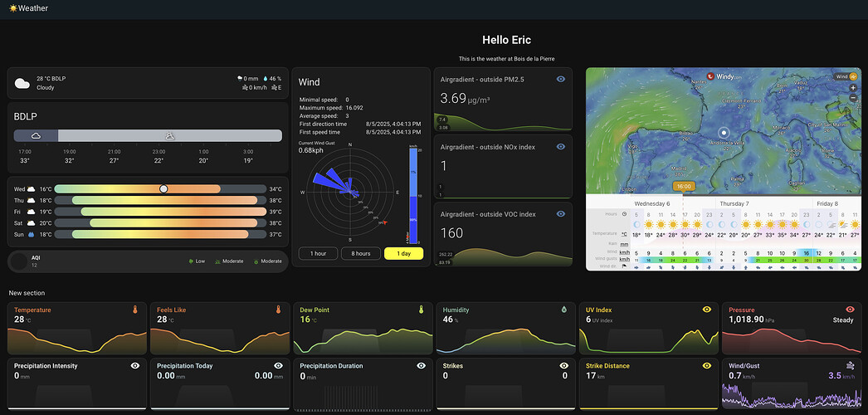Select Thursday 7 in the Windy forecast
The width and height of the screenshot is (868, 415).
point(736,203)
